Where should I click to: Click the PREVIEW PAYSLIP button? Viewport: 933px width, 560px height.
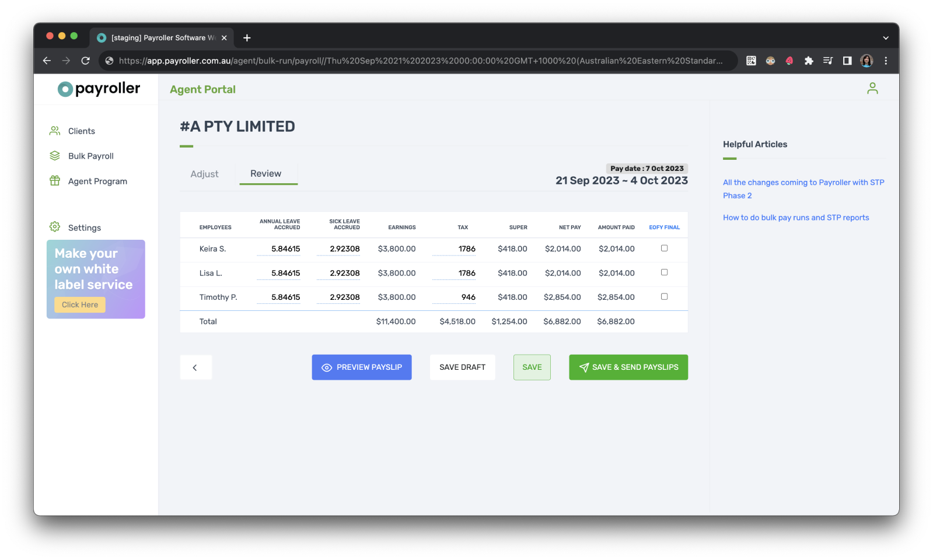[362, 367]
